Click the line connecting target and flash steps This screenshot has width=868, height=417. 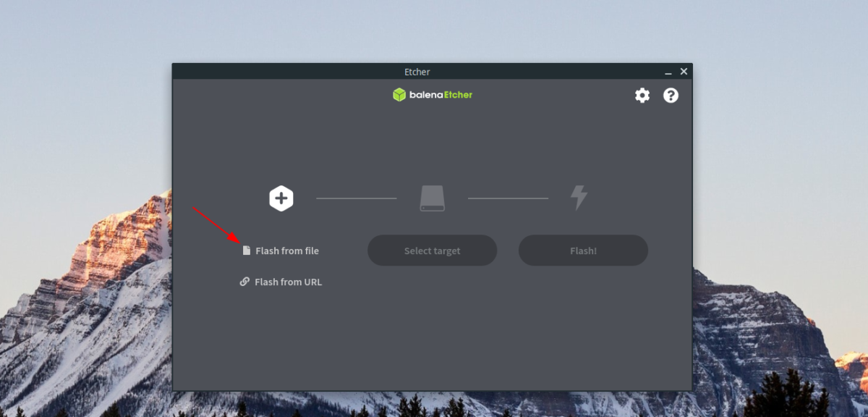point(507,197)
